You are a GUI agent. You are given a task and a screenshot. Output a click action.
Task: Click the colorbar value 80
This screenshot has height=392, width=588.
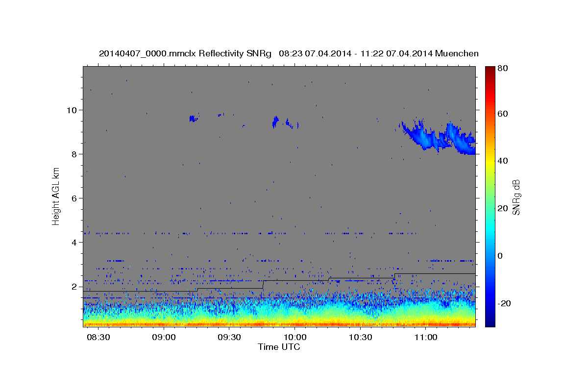point(504,69)
